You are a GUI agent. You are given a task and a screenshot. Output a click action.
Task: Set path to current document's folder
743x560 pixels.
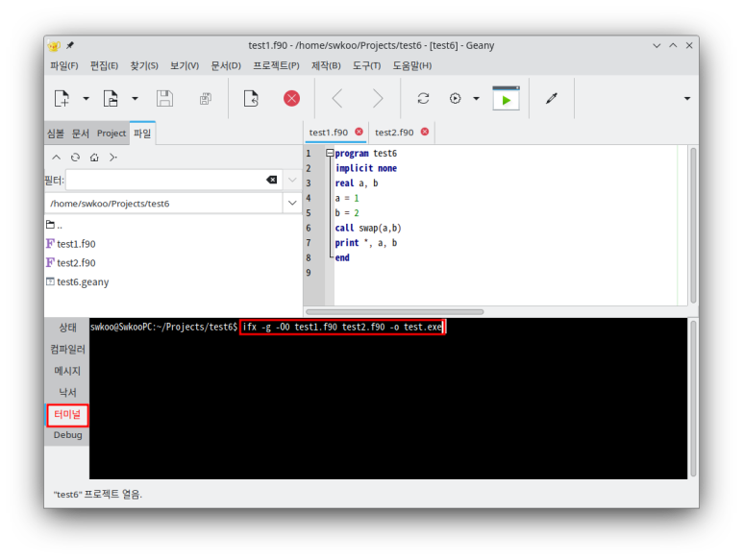click(x=112, y=158)
